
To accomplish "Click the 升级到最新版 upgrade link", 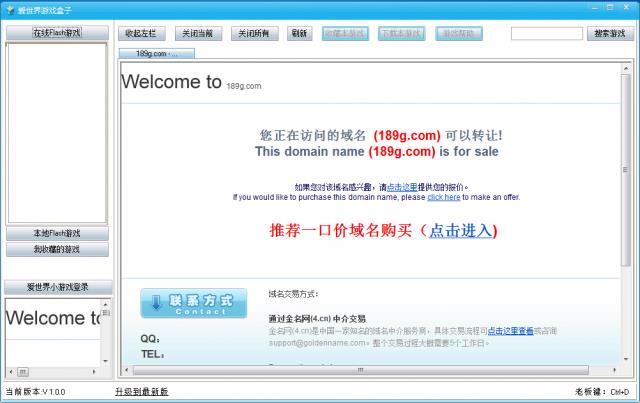I will pyautogui.click(x=142, y=392).
